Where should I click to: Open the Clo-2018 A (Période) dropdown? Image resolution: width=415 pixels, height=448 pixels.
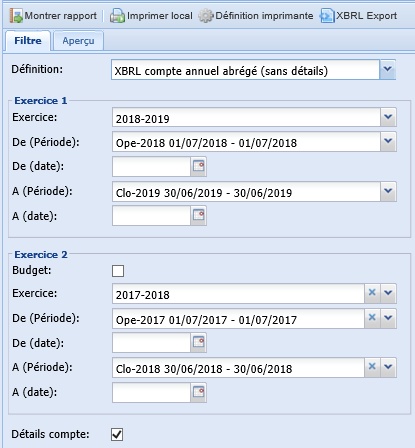click(x=388, y=367)
